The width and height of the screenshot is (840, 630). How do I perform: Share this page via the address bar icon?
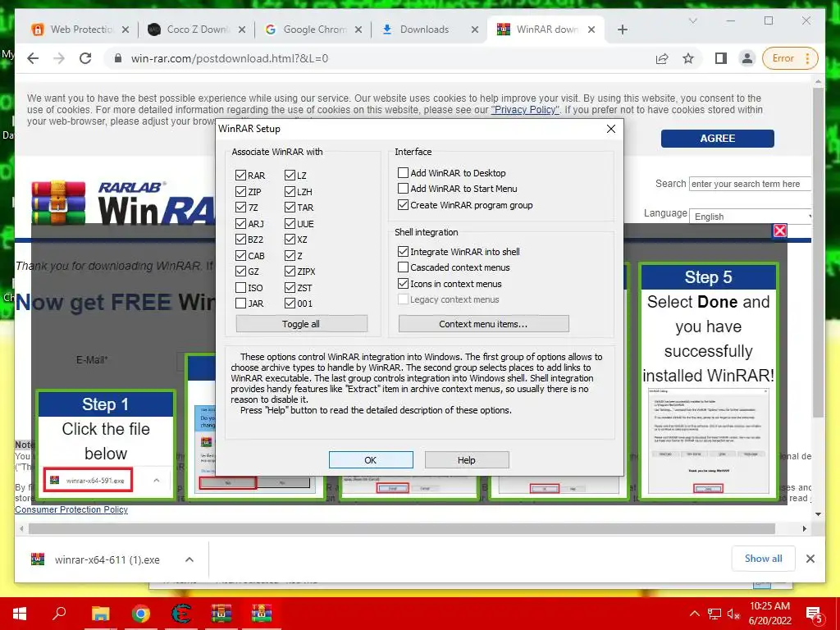662,58
